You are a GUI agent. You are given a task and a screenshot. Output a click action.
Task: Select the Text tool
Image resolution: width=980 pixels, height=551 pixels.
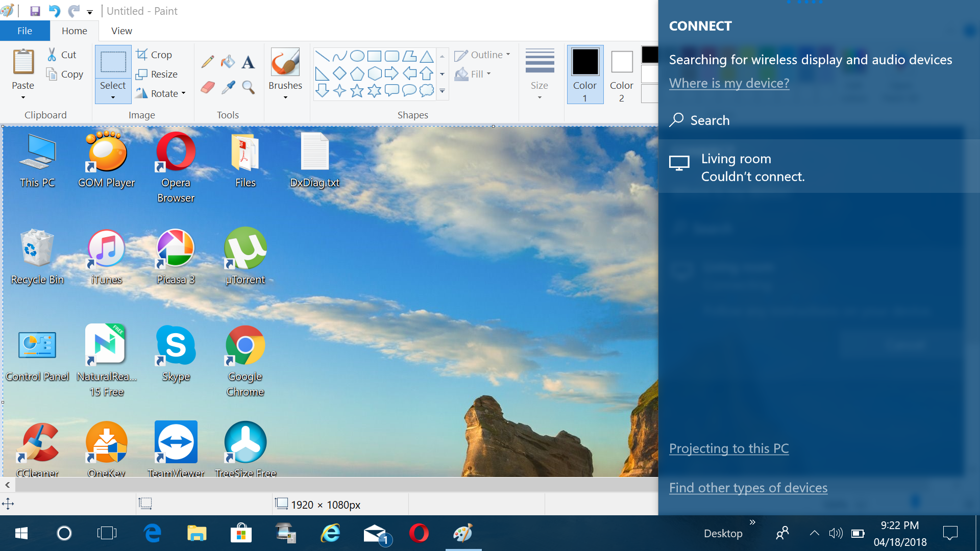pos(248,62)
